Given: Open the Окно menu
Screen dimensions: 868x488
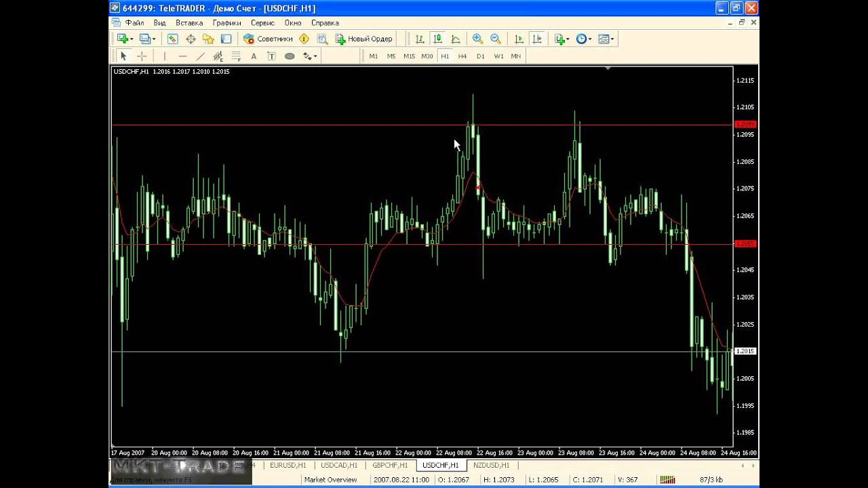Looking at the screenshot, I should (293, 23).
